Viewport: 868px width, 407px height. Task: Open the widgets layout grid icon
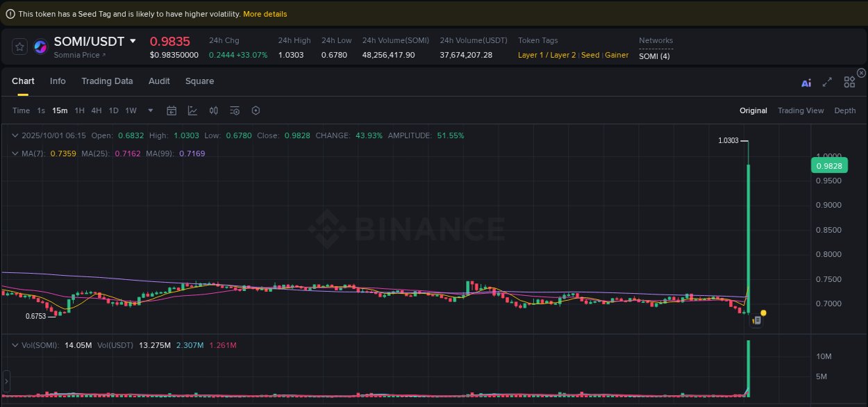pos(849,82)
